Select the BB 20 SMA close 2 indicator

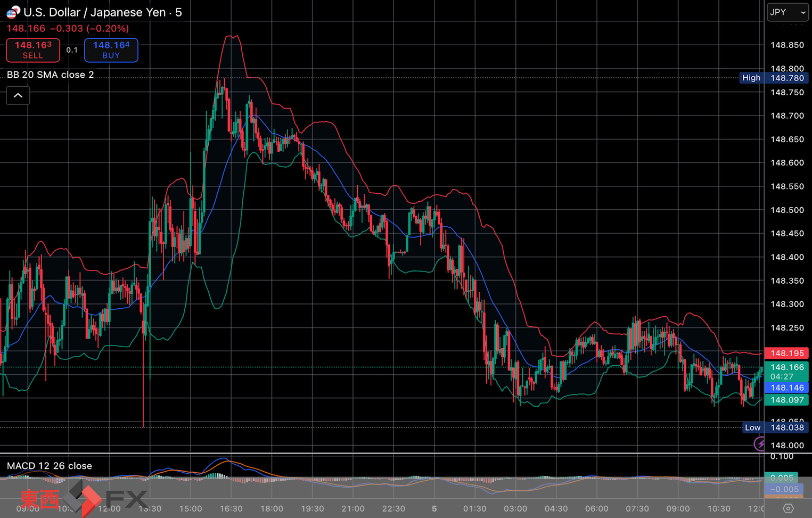51,75
